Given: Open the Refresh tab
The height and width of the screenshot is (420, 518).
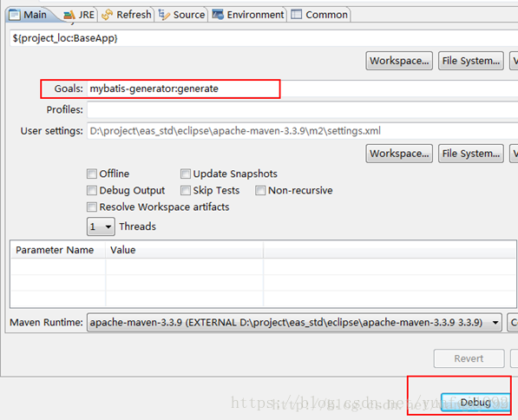Looking at the screenshot, I should click(x=127, y=15).
